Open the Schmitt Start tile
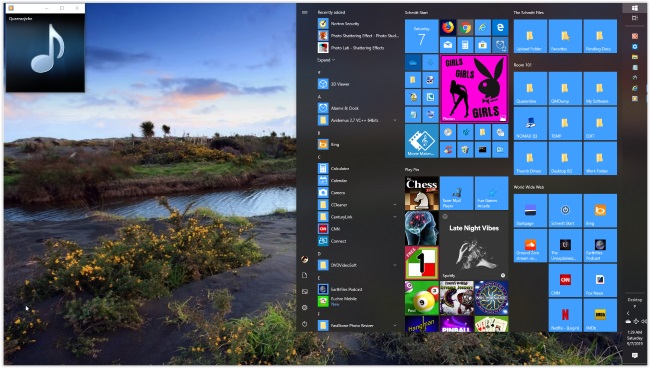The height and width of the screenshot is (368, 650). click(x=565, y=211)
